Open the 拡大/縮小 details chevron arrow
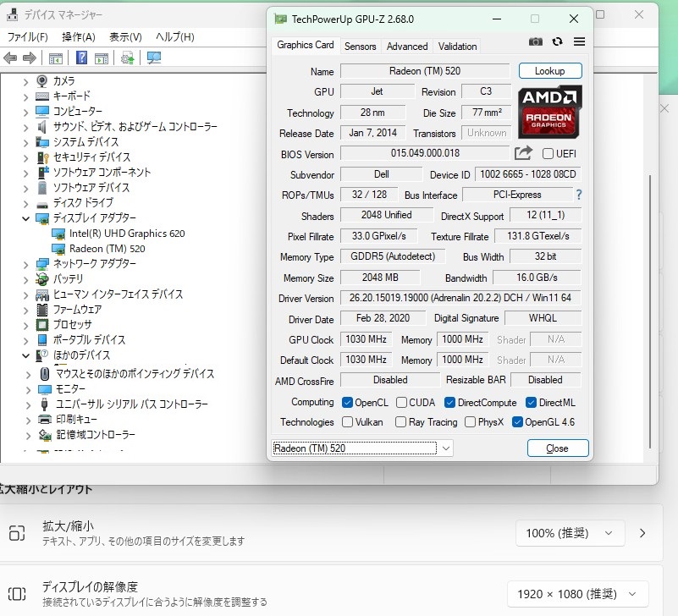This screenshot has height=616, width=678. (x=642, y=533)
